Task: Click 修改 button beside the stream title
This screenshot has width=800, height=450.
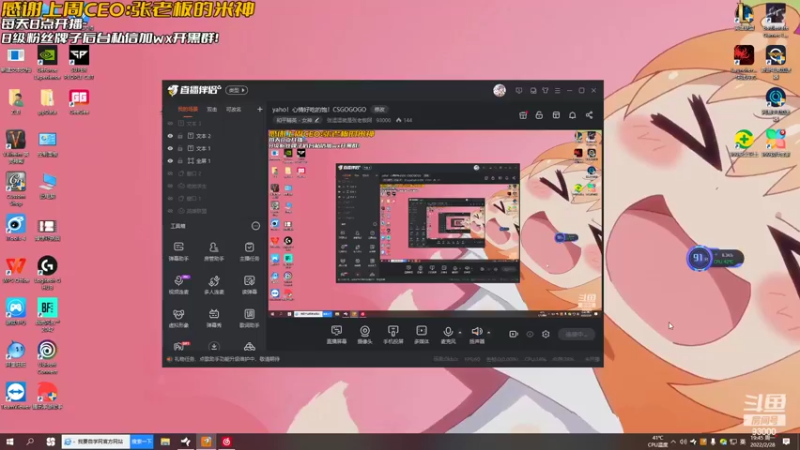Action: 380,110
